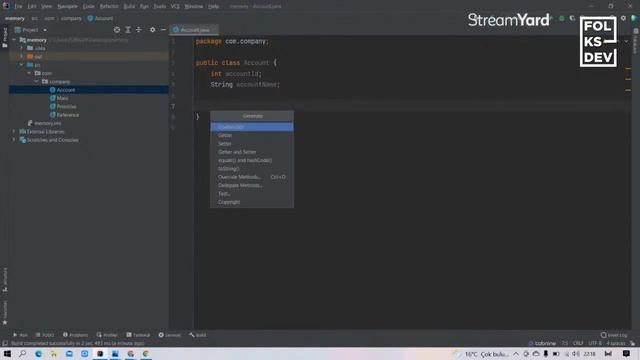Open Microsoft Edge from the taskbar

[x=38, y=354]
